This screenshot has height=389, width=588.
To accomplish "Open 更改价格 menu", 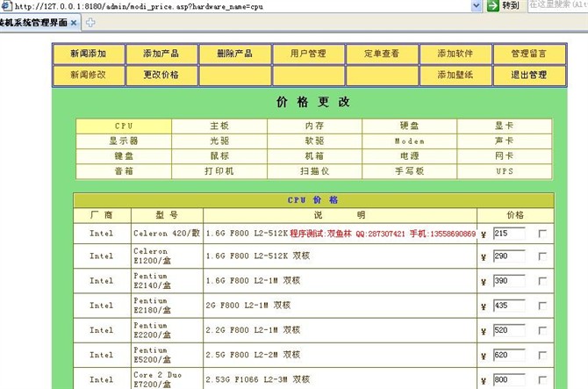I will coord(161,75).
